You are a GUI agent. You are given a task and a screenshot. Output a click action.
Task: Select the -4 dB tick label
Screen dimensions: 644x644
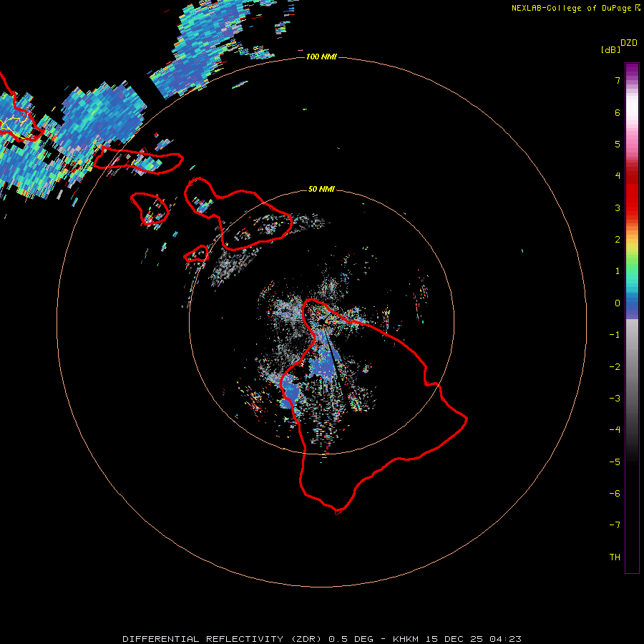(615, 430)
